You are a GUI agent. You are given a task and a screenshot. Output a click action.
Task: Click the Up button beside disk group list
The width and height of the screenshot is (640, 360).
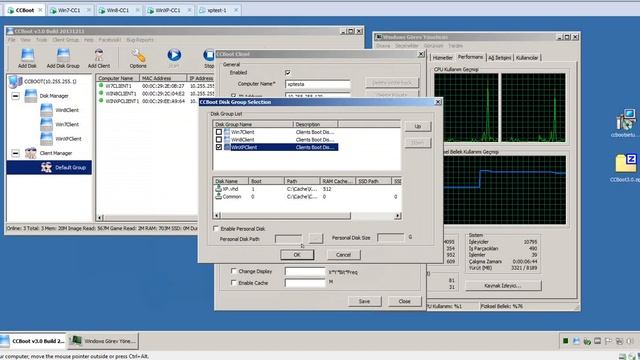[x=418, y=127]
